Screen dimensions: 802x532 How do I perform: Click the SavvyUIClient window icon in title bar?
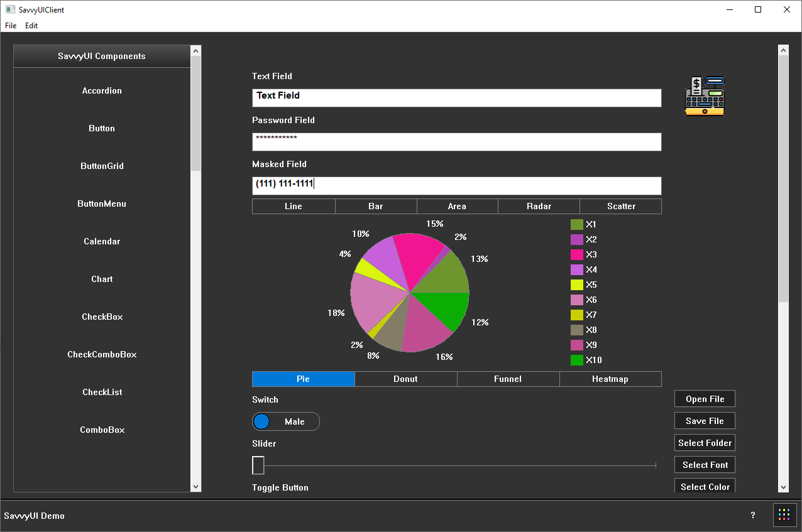(x=10, y=9)
